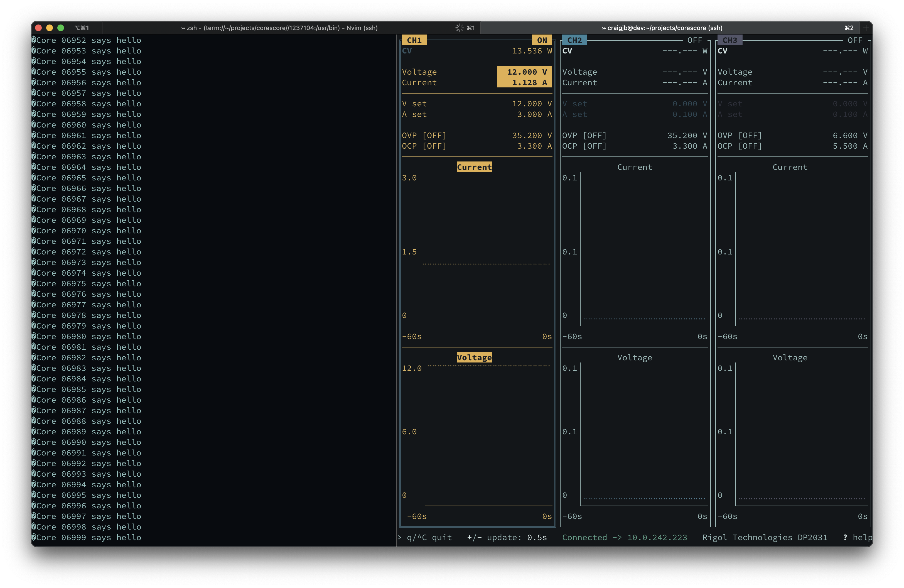Toggle the CH3 OFF output indicator
Screen dimensions: 904x588
click(x=855, y=40)
